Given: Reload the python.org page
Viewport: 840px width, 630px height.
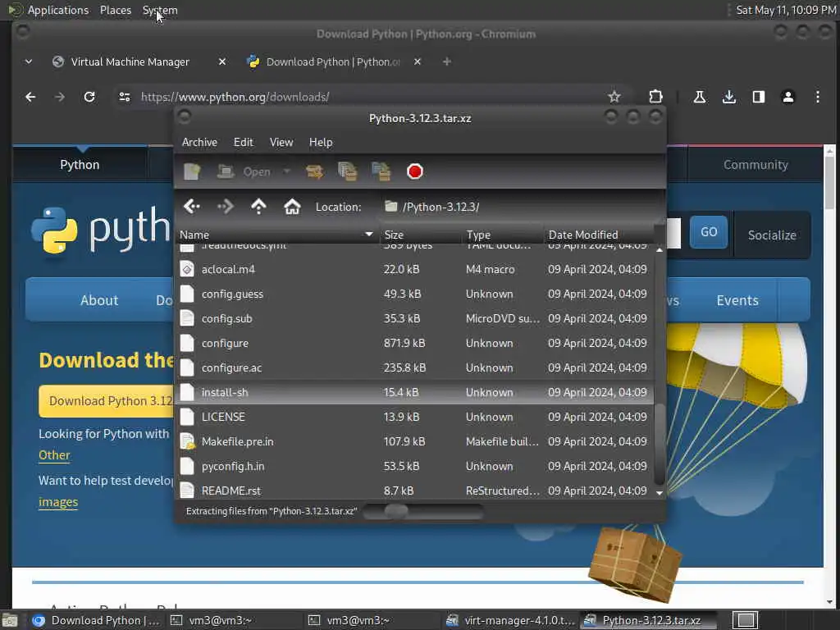Looking at the screenshot, I should (89, 97).
